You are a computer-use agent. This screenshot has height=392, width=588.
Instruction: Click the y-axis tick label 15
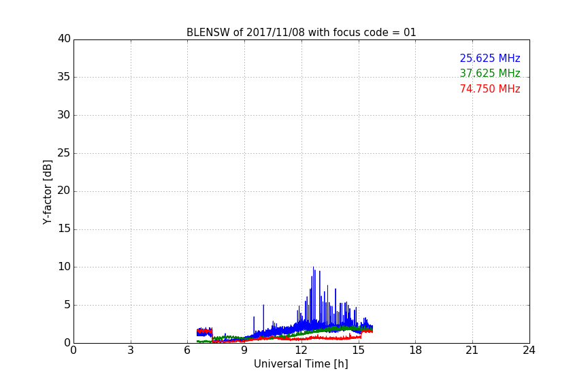(64, 229)
